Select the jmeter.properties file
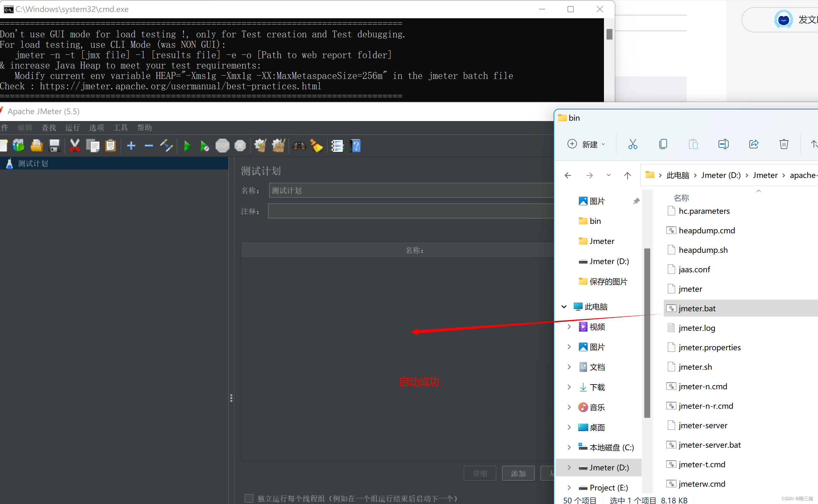Viewport: 818px width, 504px height. pyautogui.click(x=709, y=347)
